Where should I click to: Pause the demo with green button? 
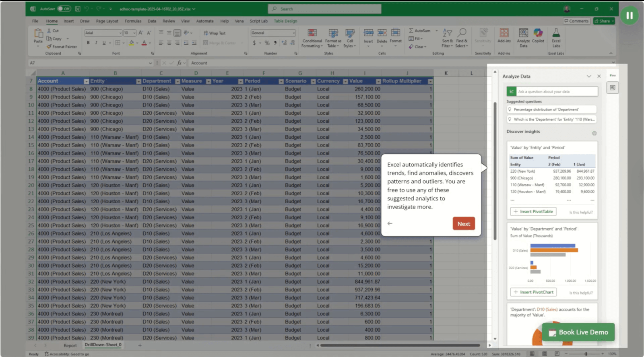point(629,16)
